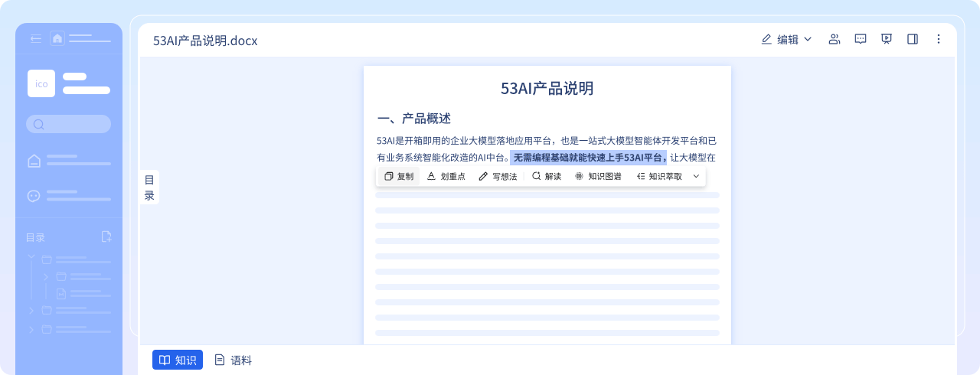Click the ico logo thumbnail
Viewport: 980px width, 375px height.
(41, 83)
